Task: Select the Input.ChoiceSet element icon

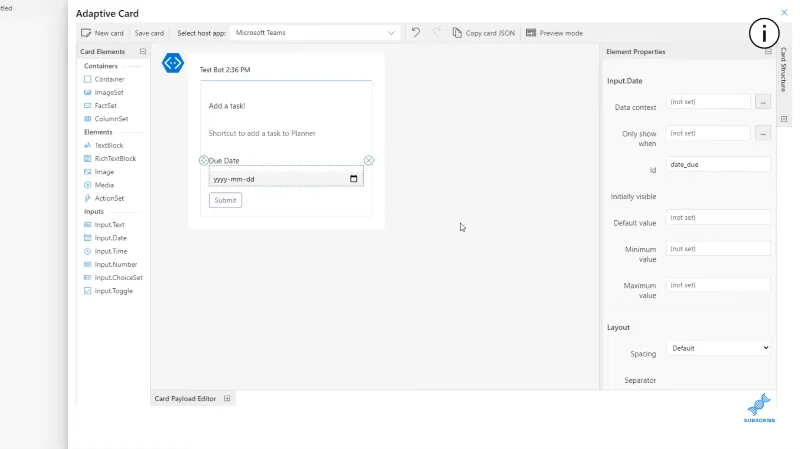Action: [x=87, y=278]
